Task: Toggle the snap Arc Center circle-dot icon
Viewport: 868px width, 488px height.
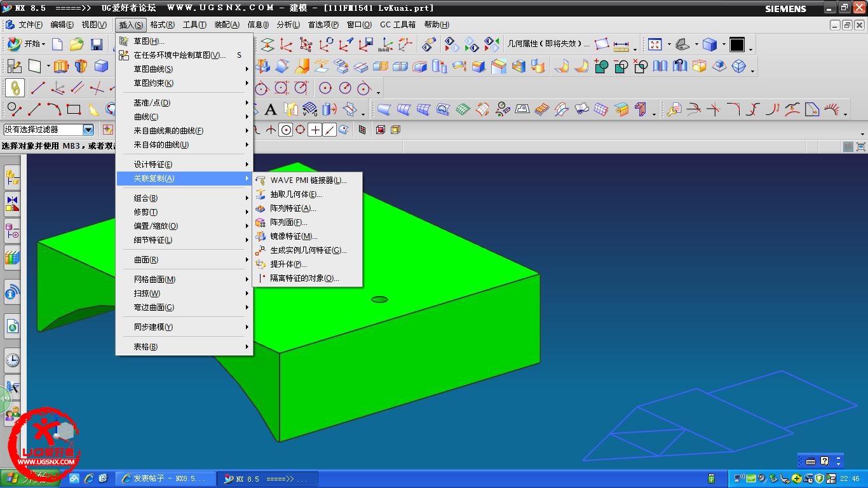Action: coord(286,130)
